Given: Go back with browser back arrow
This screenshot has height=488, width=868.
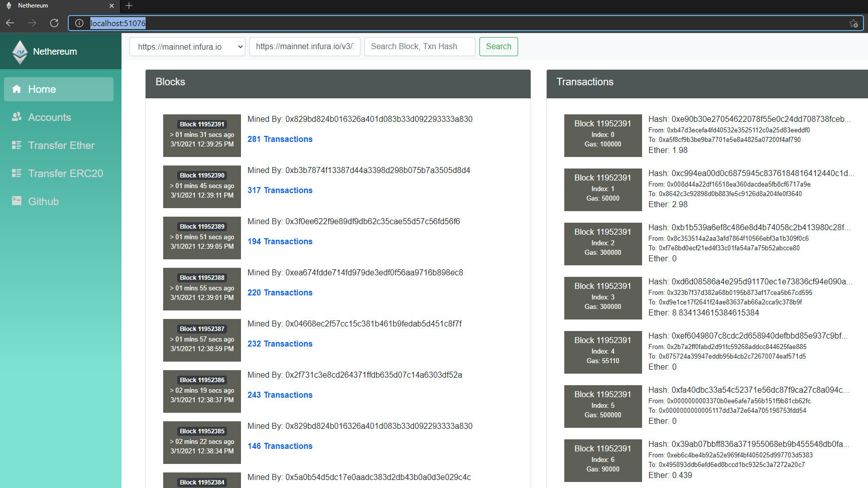Looking at the screenshot, I should (10, 23).
